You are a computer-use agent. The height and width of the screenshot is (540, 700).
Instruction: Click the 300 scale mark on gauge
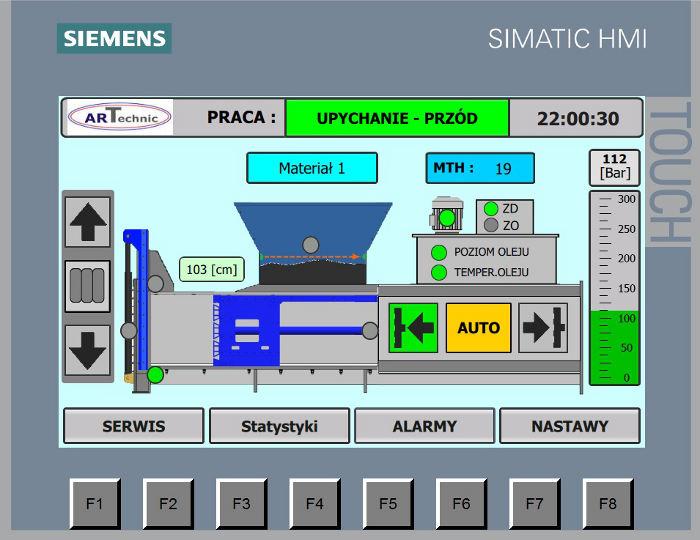[626, 199]
